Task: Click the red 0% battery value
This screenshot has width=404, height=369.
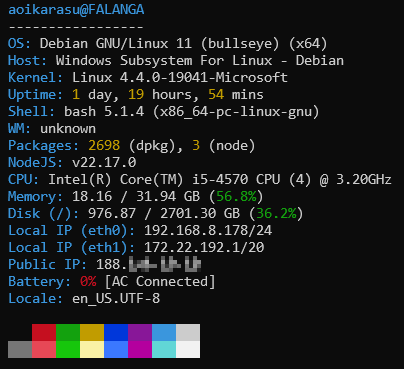Action: click(88, 281)
